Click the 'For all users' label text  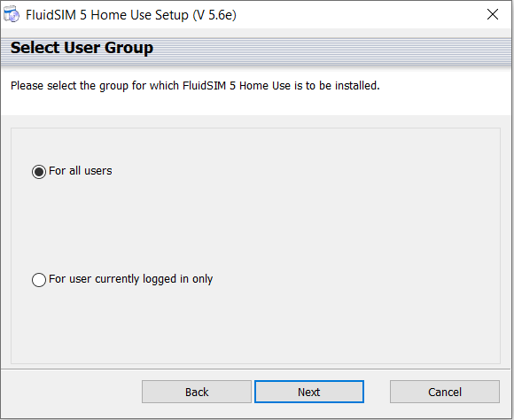coord(81,171)
